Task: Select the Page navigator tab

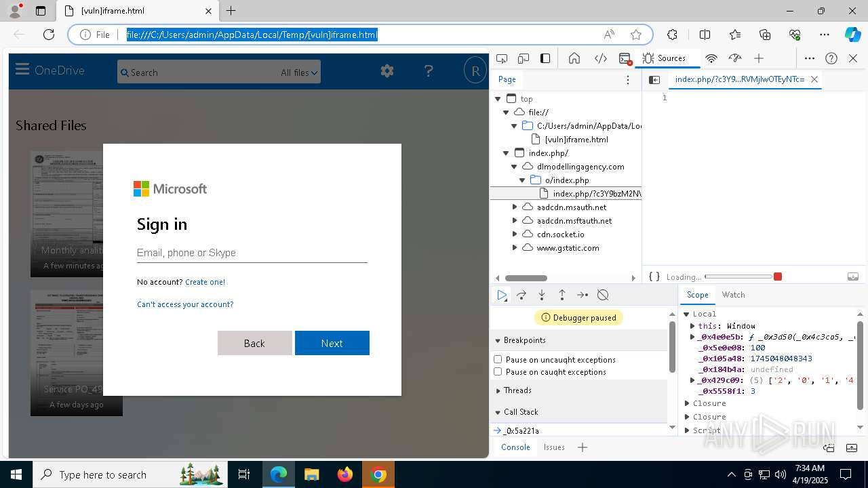Action: pos(507,79)
